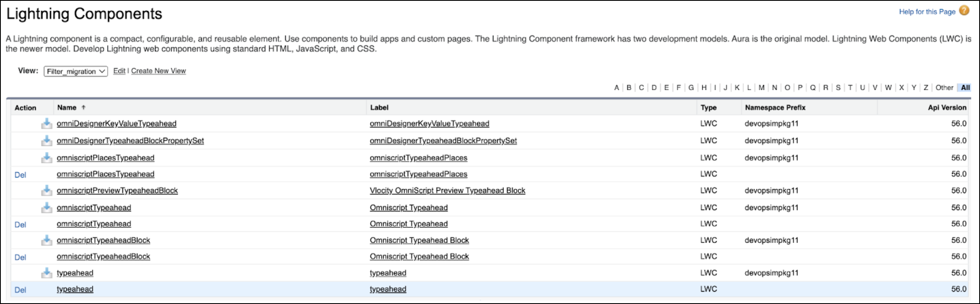
Task: Open omniDesignerKeyValueTypeahead name link
Action: pos(117,124)
